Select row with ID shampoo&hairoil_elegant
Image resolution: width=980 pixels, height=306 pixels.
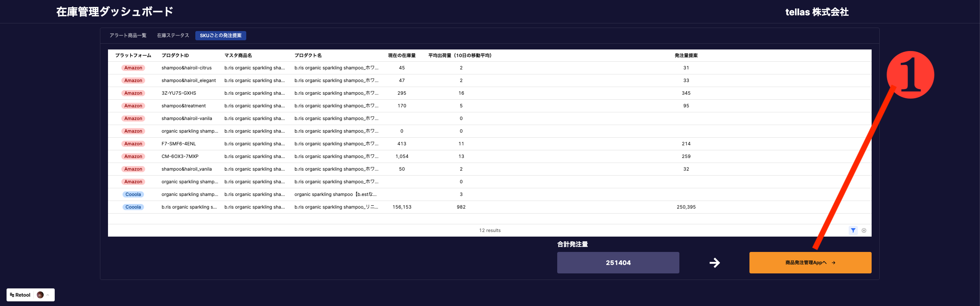click(x=490, y=81)
